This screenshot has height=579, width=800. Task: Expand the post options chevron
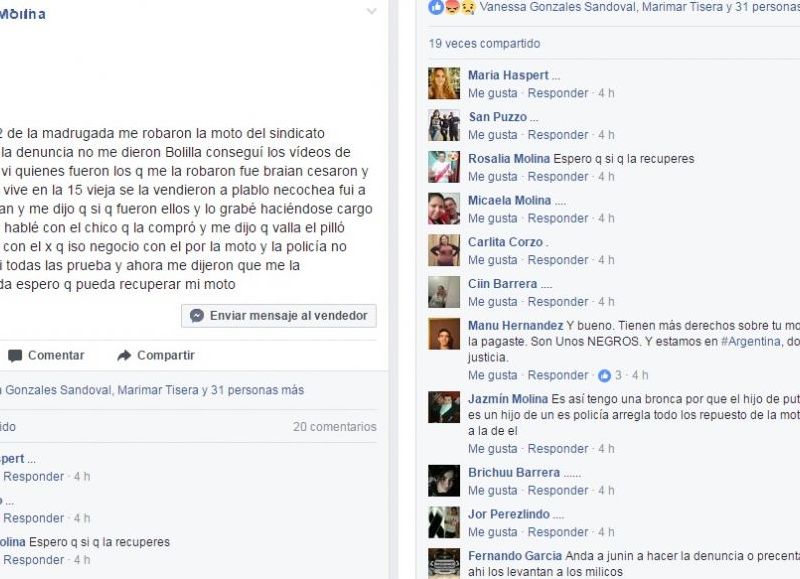click(x=372, y=11)
